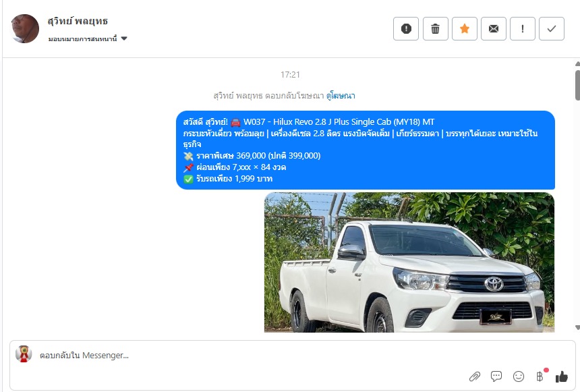The width and height of the screenshot is (580, 392).
Task: Flag conversation with the exclamation mark icon
Action: [x=523, y=28]
